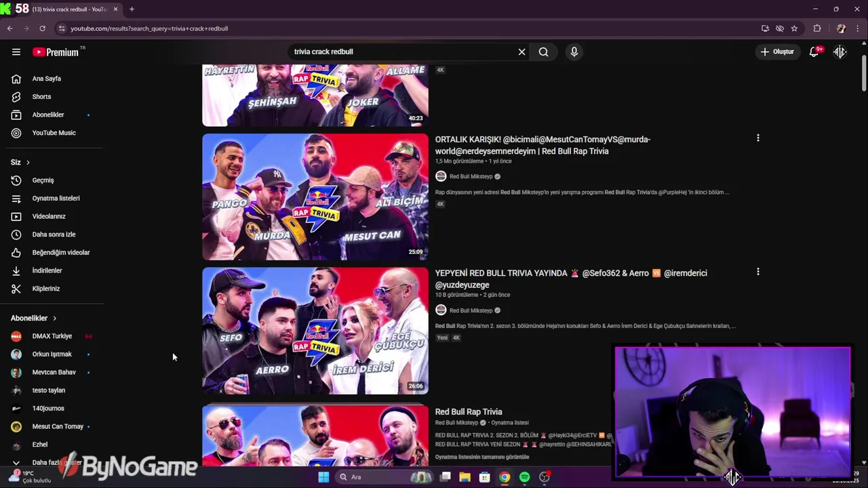Play the Sefo Aerro İrem Derici thumbnail
The width and height of the screenshot is (868, 488).
pos(315,331)
